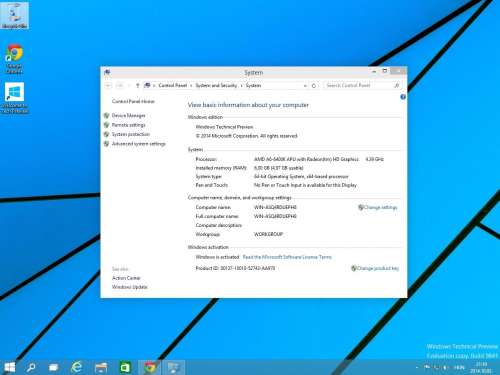Click the search magnifier in Control Panel search

click(x=396, y=86)
